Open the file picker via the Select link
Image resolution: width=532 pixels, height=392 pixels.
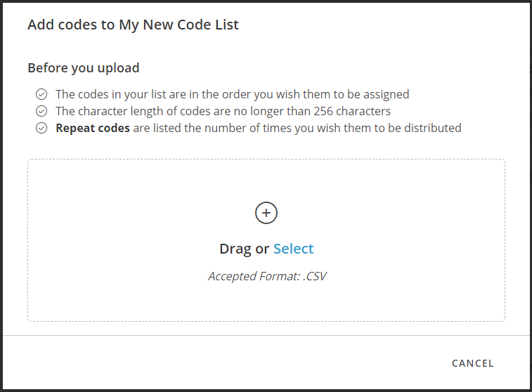click(294, 249)
